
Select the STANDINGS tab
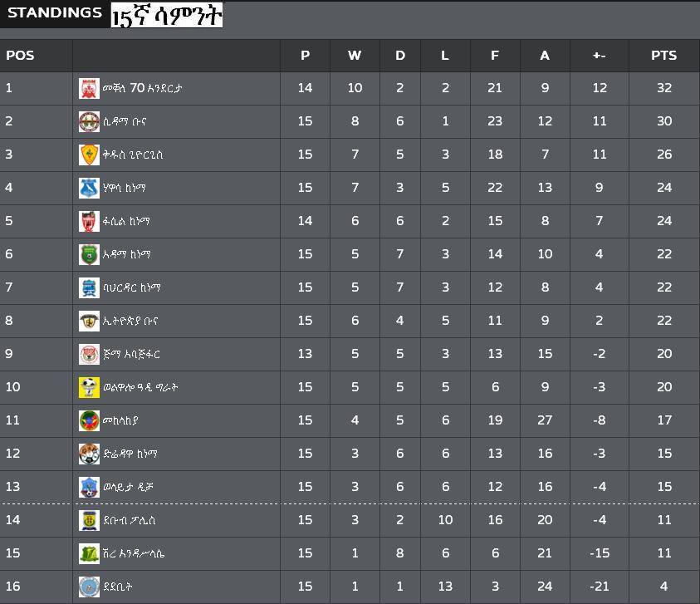click(x=55, y=13)
